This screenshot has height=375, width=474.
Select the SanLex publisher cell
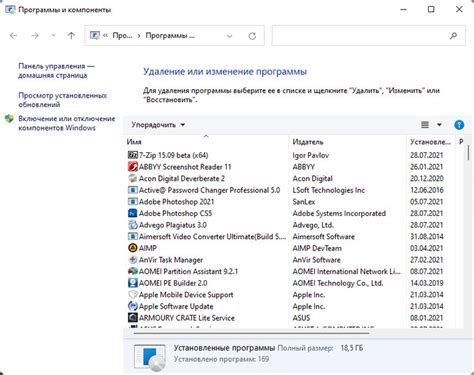[x=304, y=202]
